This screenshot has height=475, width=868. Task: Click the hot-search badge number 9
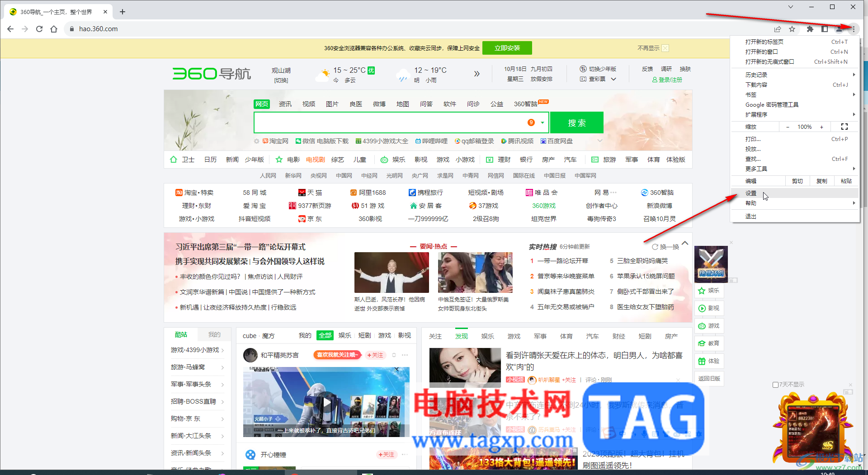click(x=531, y=122)
